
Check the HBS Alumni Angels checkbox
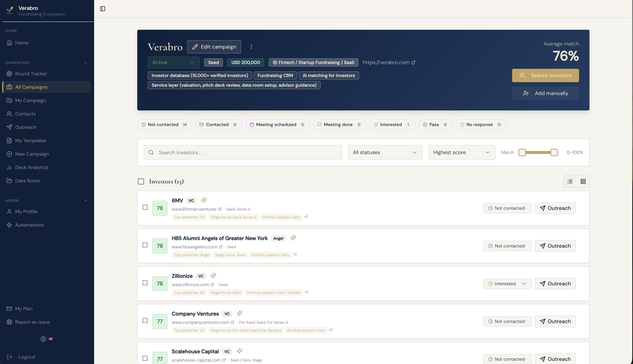(145, 245)
